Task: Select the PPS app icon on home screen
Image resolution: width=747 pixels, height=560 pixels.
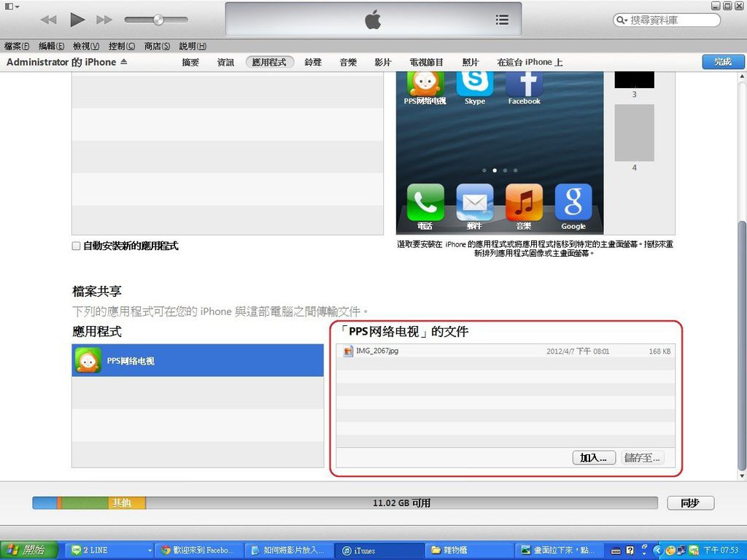Action: pyautogui.click(x=425, y=83)
